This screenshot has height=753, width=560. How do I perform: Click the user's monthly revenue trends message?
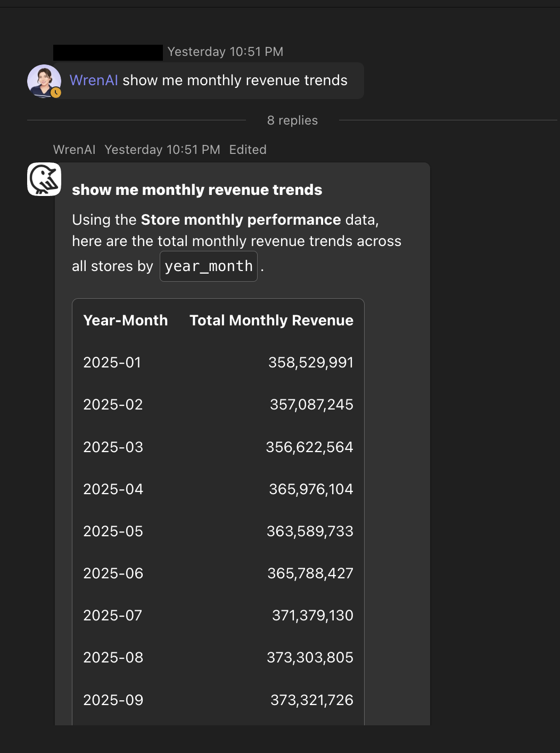[209, 80]
